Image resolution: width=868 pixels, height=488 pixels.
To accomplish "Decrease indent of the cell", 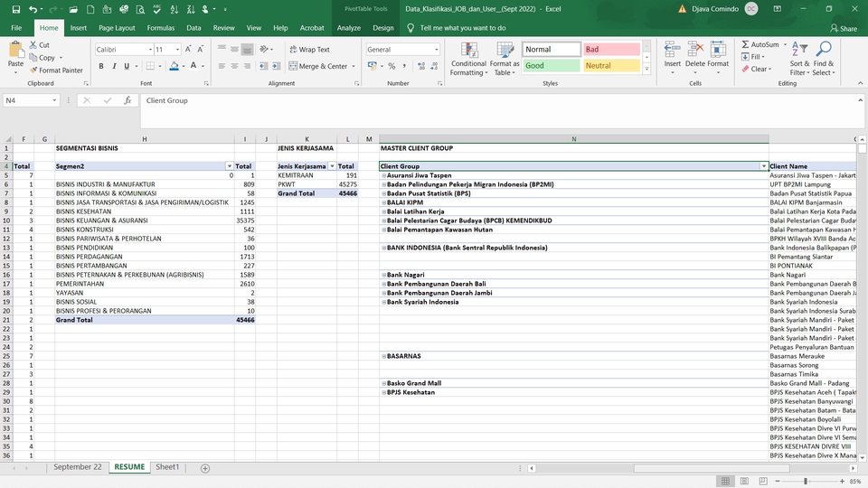I will (263, 66).
